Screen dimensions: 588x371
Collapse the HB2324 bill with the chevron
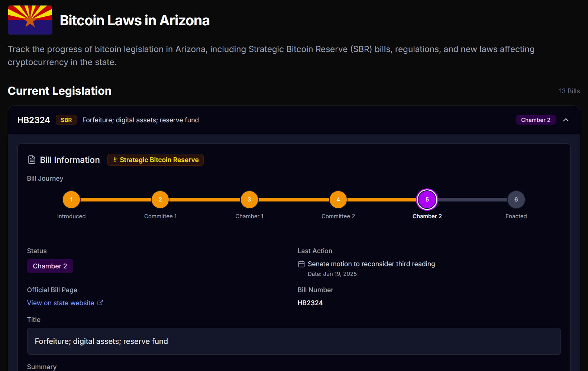[566, 120]
